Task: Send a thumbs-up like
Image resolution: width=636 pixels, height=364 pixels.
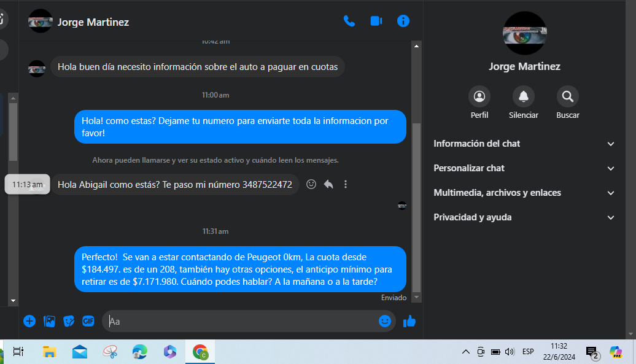Action: coord(409,320)
